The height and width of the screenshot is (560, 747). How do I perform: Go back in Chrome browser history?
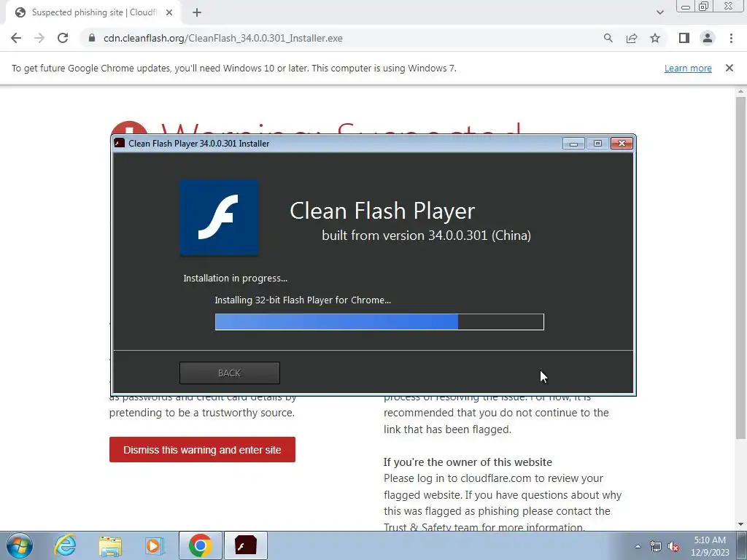[x=16, y=38]
